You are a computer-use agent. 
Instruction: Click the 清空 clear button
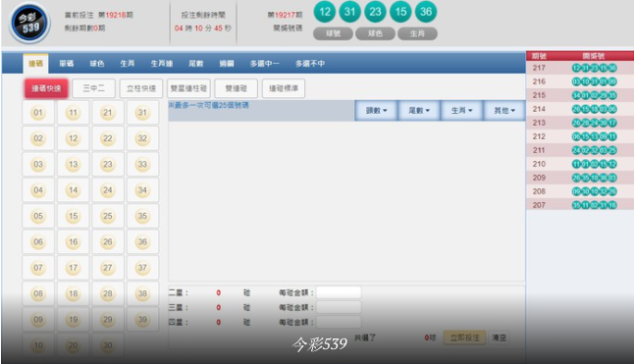[x=499, y=338]
